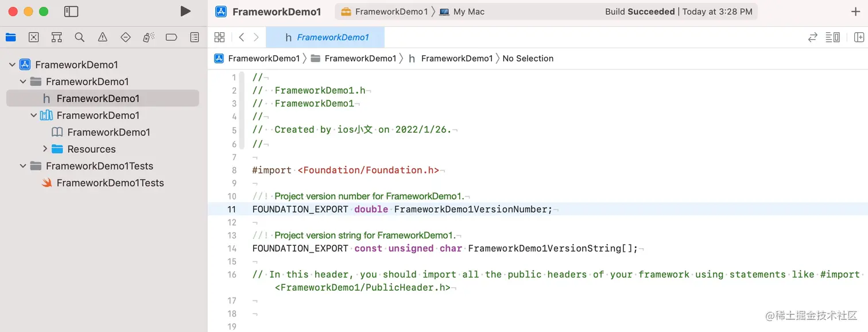This screenshot has height=332, width=868.
Task: Open the Project navigator
Action: tap(10, 37)
